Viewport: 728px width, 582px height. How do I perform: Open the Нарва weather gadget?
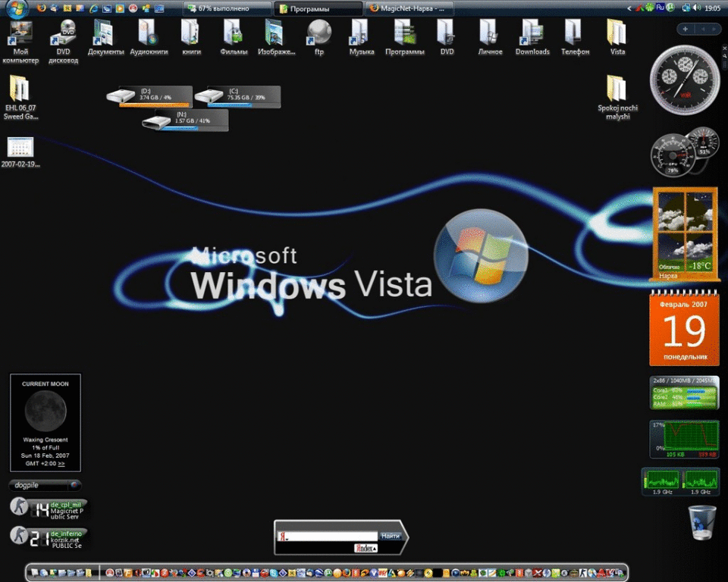click(685, 234)
